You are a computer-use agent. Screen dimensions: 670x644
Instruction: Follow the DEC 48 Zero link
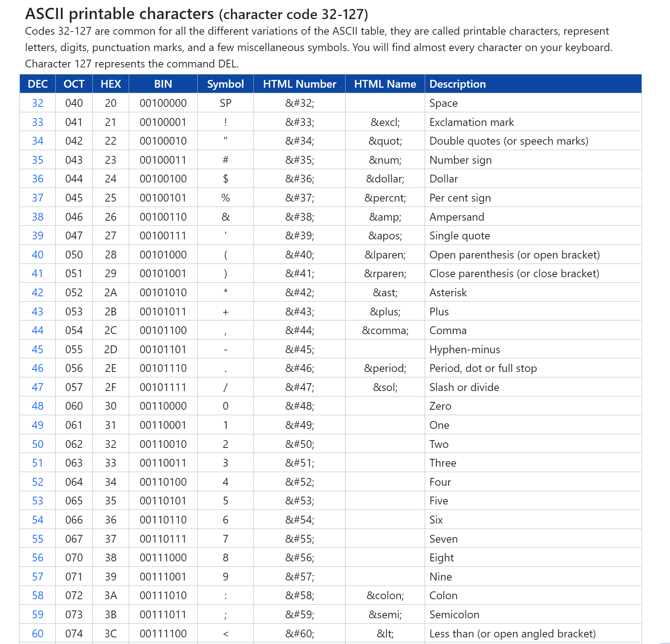click(37, 406)
